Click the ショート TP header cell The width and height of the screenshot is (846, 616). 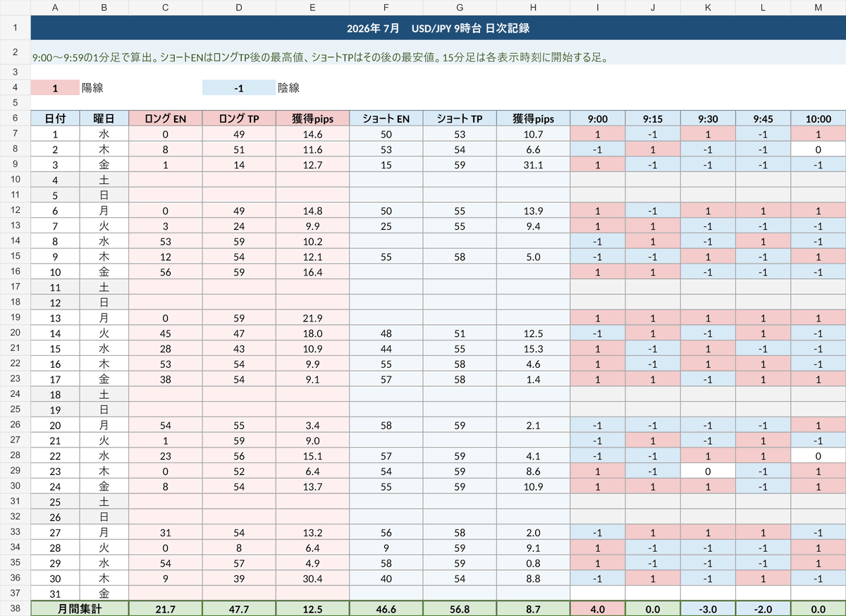460,118
